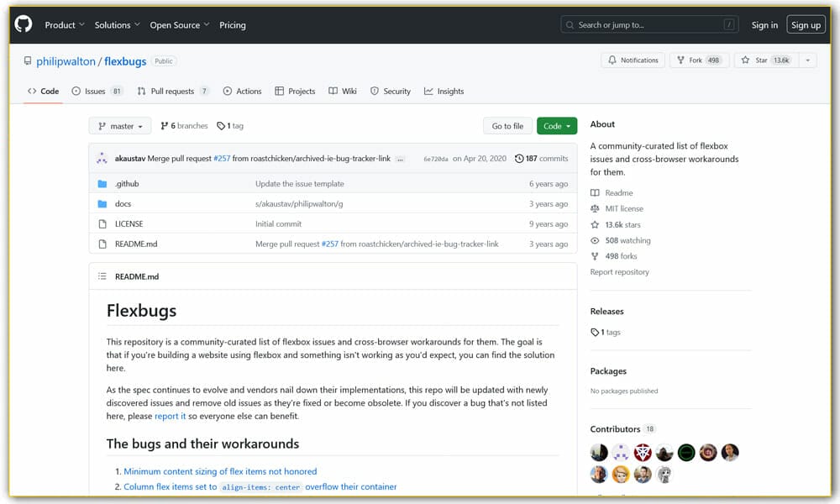Switch to the Issues tab
840x504 pixels.
[x=94, y=92]
